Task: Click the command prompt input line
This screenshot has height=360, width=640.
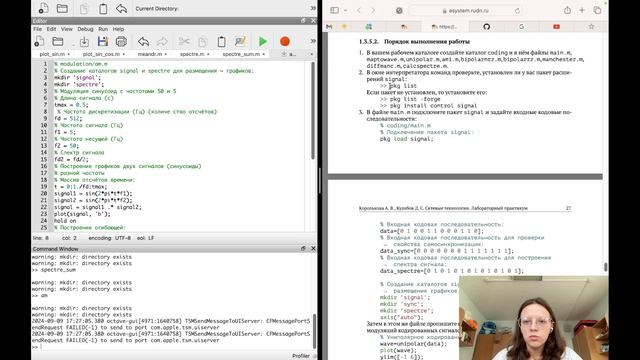Action: click(x=171, y=347)
